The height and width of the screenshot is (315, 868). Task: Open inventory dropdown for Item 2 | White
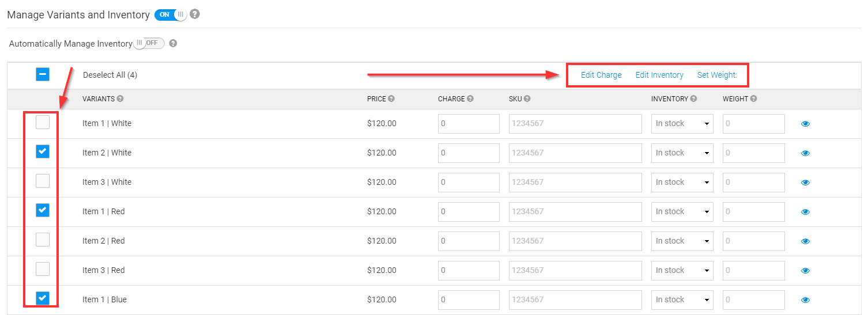[x=682, y=153]
